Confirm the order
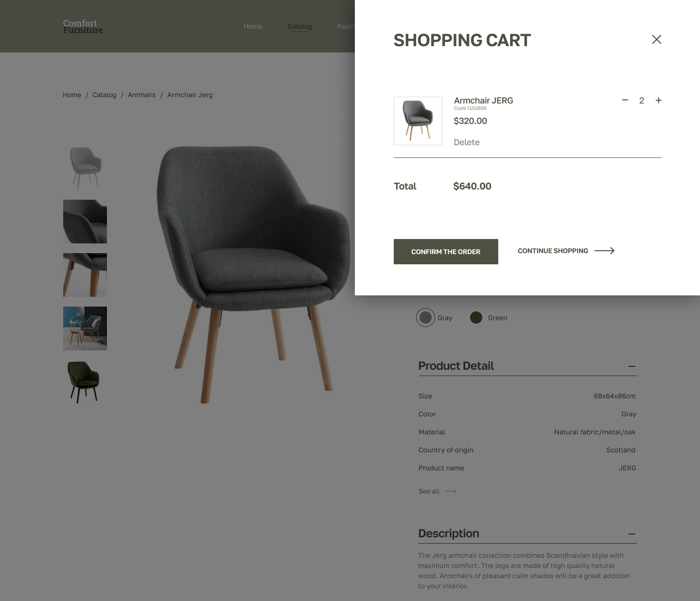The width and height of the screenshot is (700, 601). [446, 252]
